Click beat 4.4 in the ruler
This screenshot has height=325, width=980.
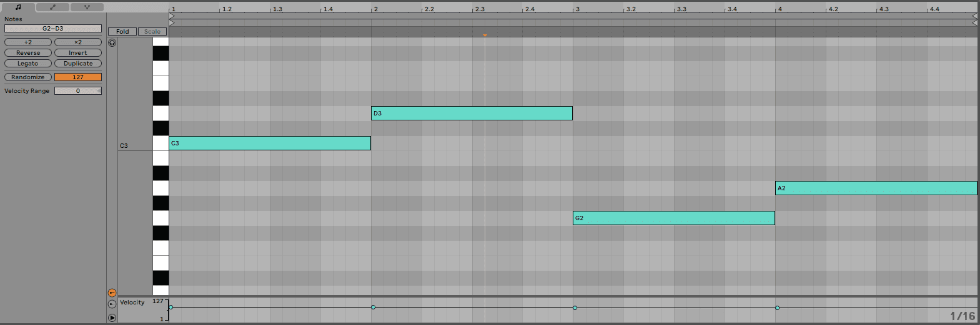point(934,9)
